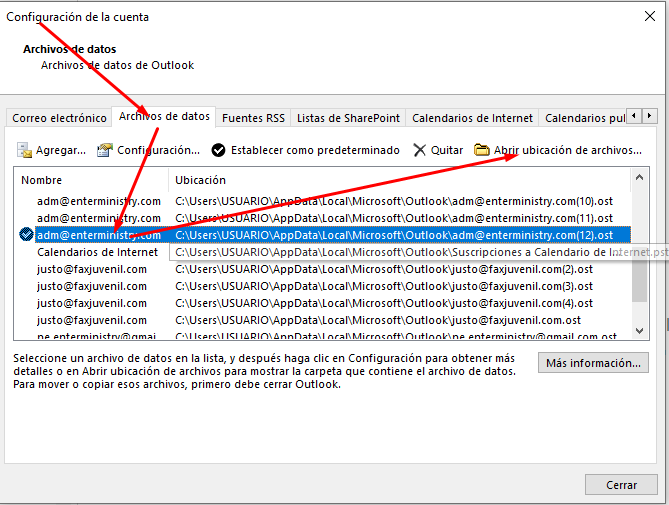Click the Establecer como predeterminado checkmark icon
The width and height of the screenshot is (669, 505).
218,150
